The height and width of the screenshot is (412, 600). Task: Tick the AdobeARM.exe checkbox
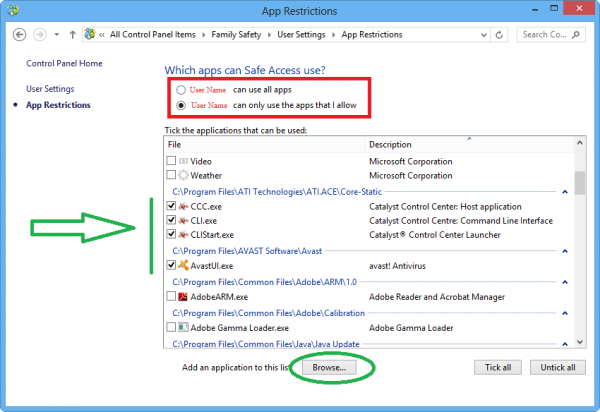point(171,297)
